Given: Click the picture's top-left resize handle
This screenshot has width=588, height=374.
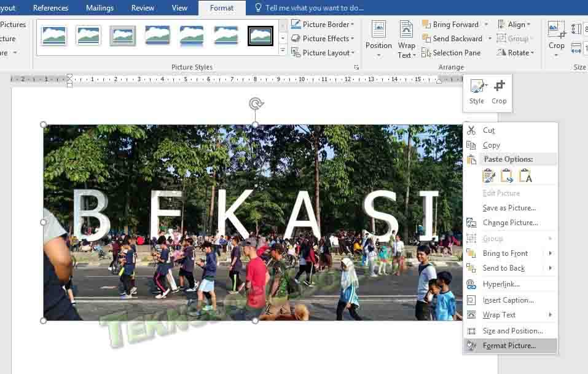Looking at the screenshot, I should 44,125.
